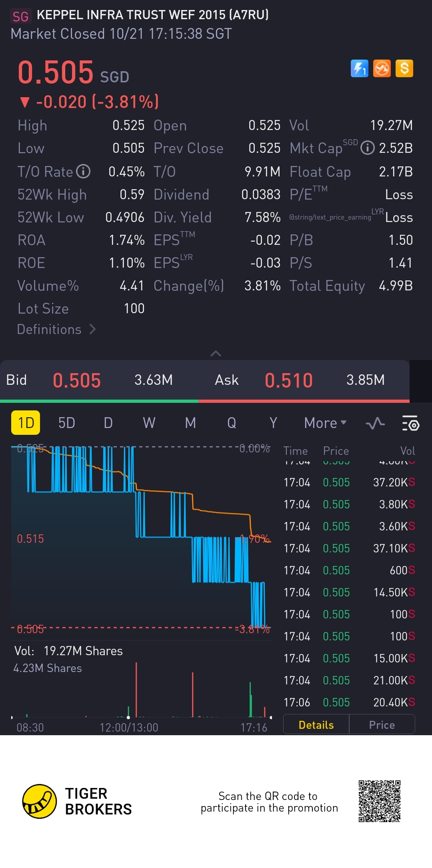This screenshot has width=432, height=868.
Task: Tap the yellow dollar sign icon
Action: pyautogui.click(x=404, y=68)
